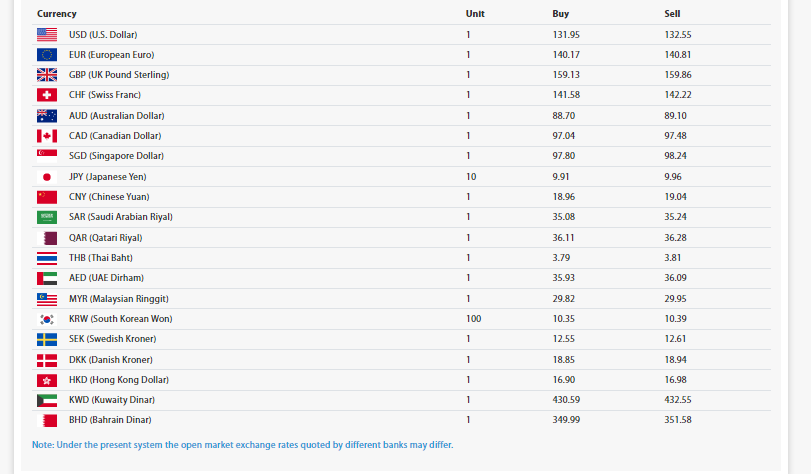The image size is (811, 474).
Task: Select the CNY (Chinese Yuan) text
Action: pyautogui.click(x=109, y=197)
